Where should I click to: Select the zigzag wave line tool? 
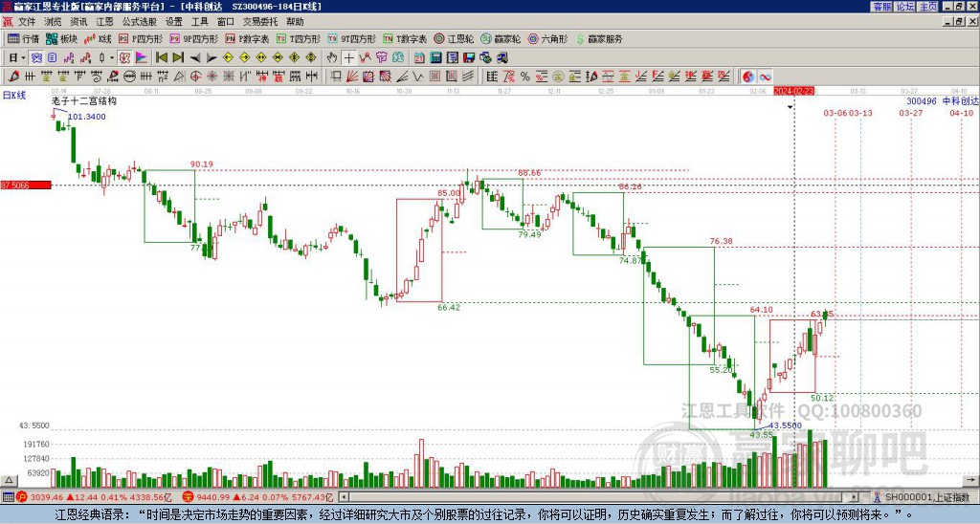[x=417, y=76]
